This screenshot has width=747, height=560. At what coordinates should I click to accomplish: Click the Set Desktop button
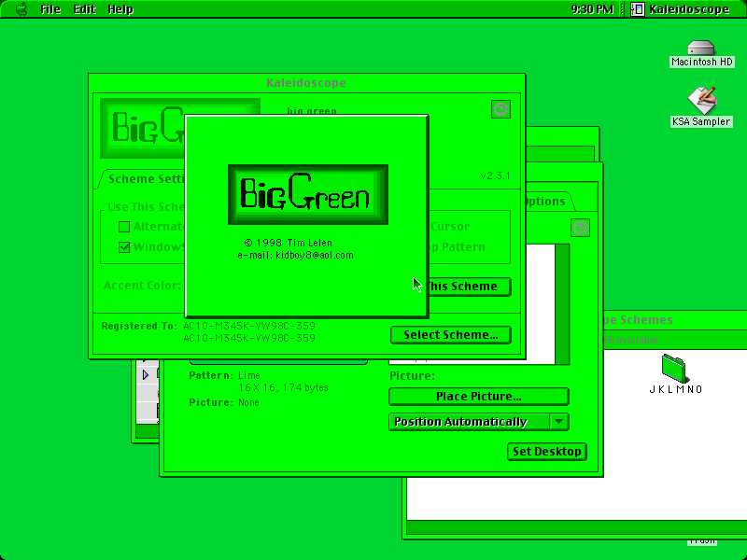(x=547, y=452)
